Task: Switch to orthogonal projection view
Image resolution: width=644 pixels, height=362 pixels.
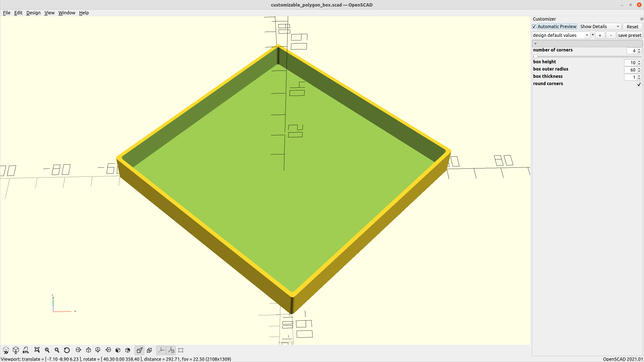Action: [149, 350]
